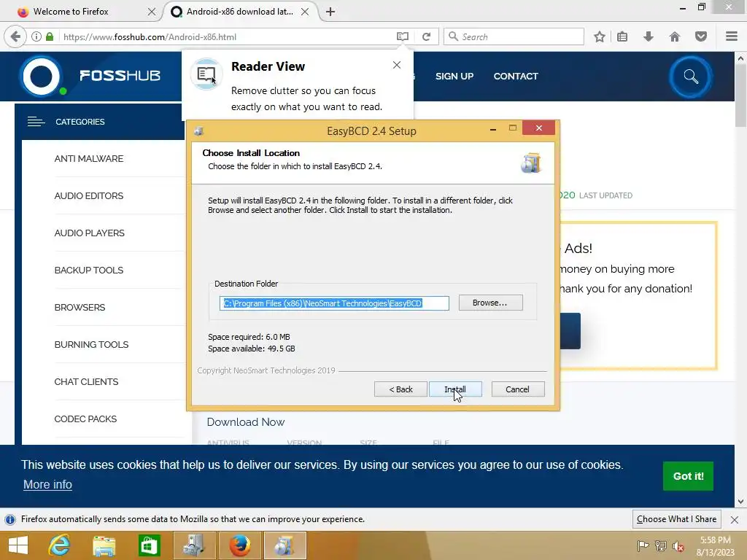
Task: Click the Back button in EasyBCD setup
Action: 400,389
